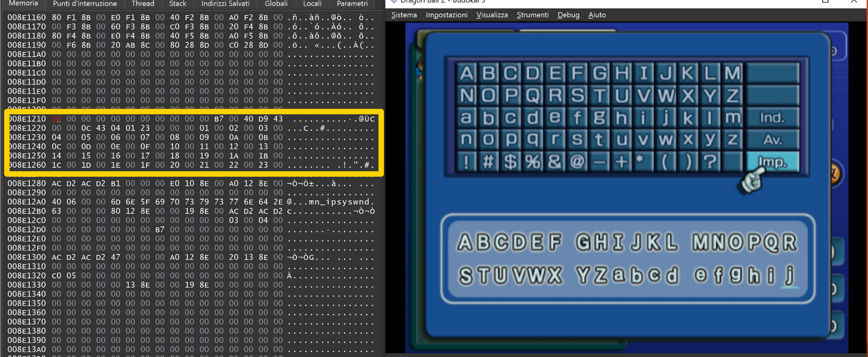Select the Thread tab
This screenshot has height=357, width=868.
(143, 4)
